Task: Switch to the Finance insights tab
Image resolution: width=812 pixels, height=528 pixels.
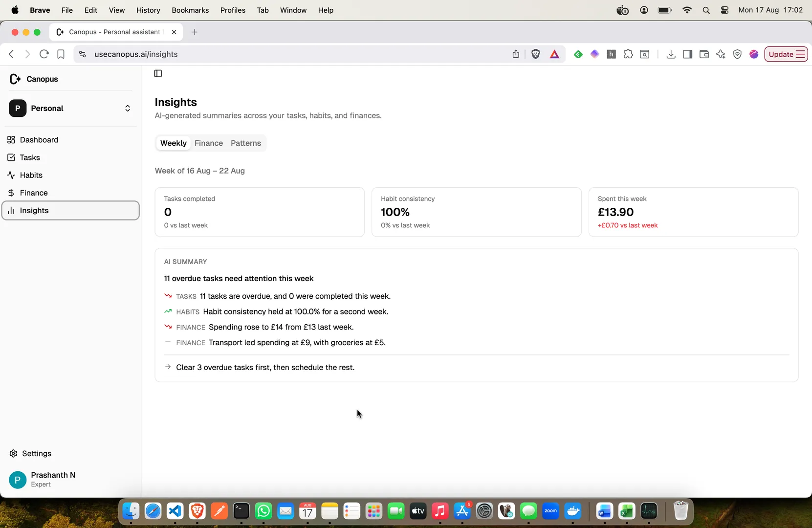Action: click(209, 143)
